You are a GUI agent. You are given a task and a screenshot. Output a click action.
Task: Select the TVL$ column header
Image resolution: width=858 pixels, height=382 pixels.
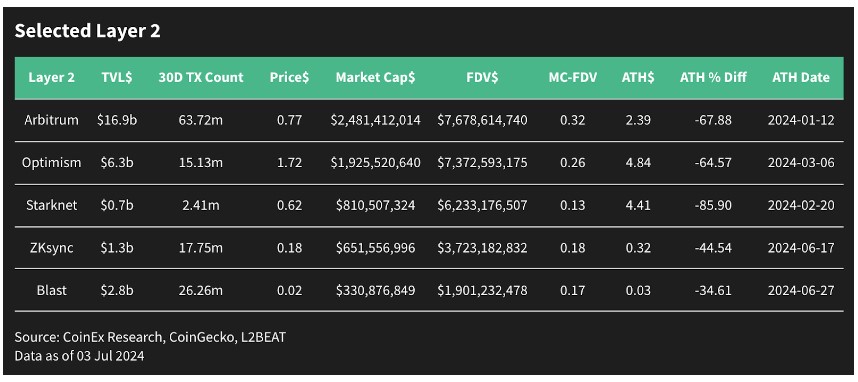117,77
